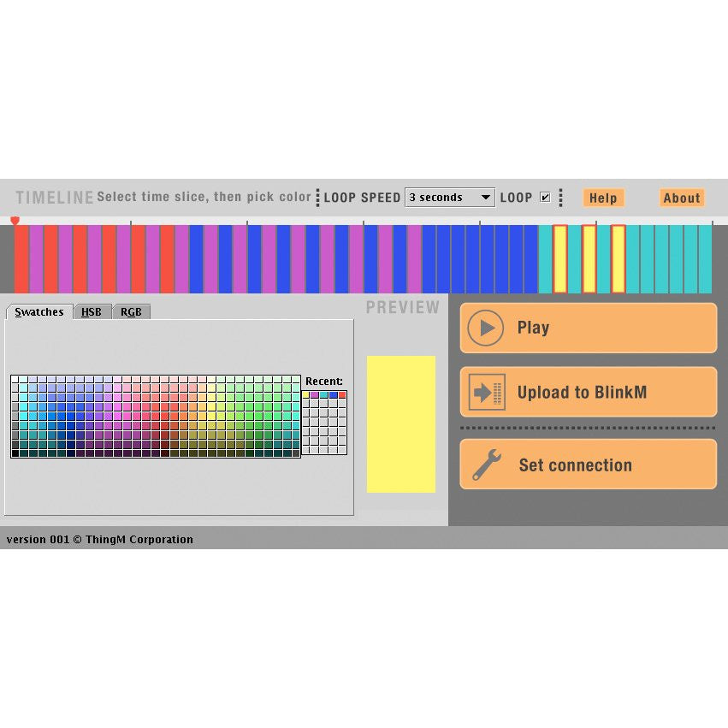The width and height of the screenshot is (728, 728).
Task: Pick the purple swatch in Recent colors
Action: 315,395
